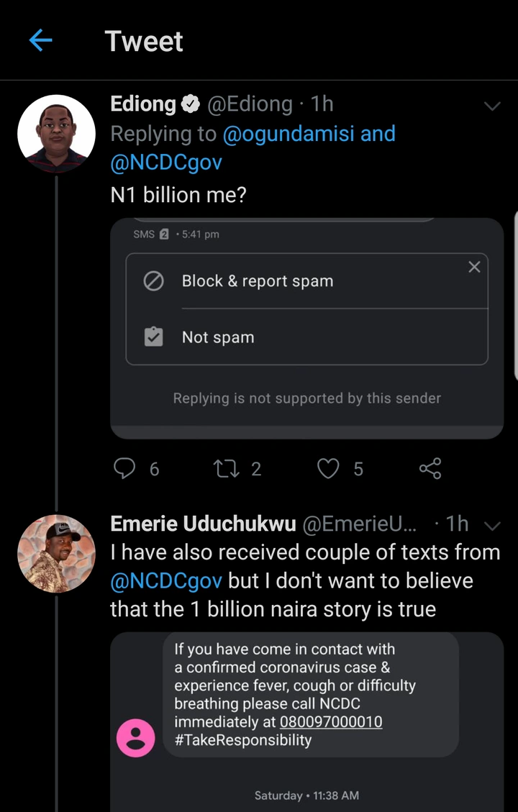This screenshot has height=812, width=518.
Task: Tap the pink SMS contact avatar
Action: pyautogui.click(x=136, y=738)
